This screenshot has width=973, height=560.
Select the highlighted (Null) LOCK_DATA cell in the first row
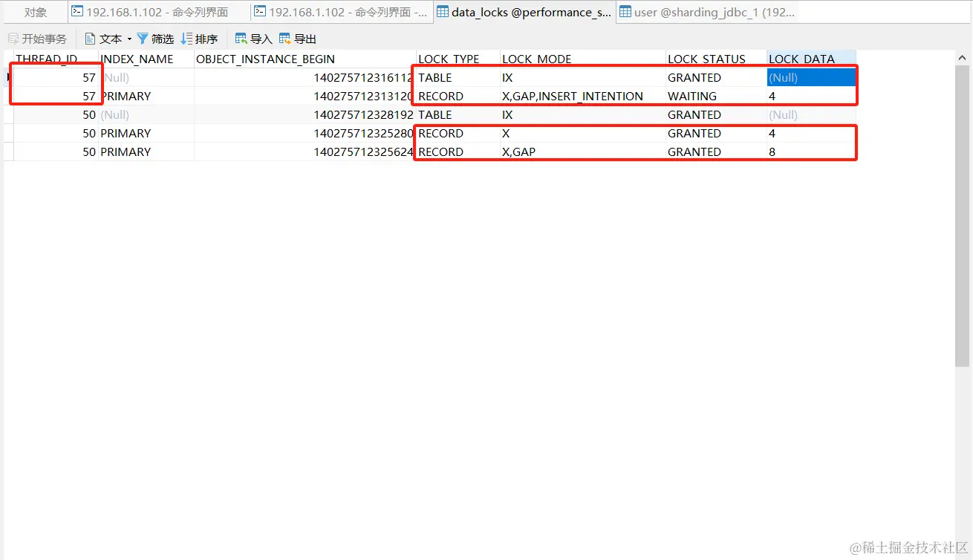click(x=811, y=77)
